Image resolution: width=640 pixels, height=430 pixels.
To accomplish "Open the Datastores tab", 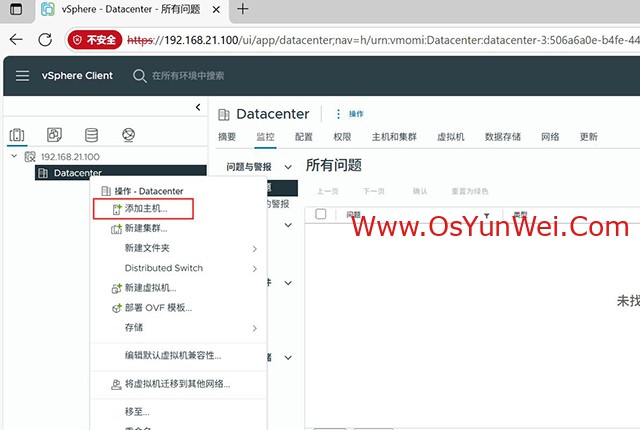I will (503, 137).
